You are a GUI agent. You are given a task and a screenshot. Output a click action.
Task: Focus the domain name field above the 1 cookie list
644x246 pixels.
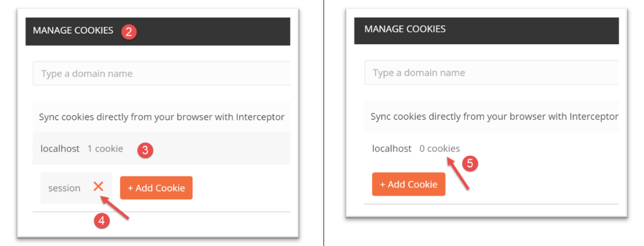click(161, 74)
